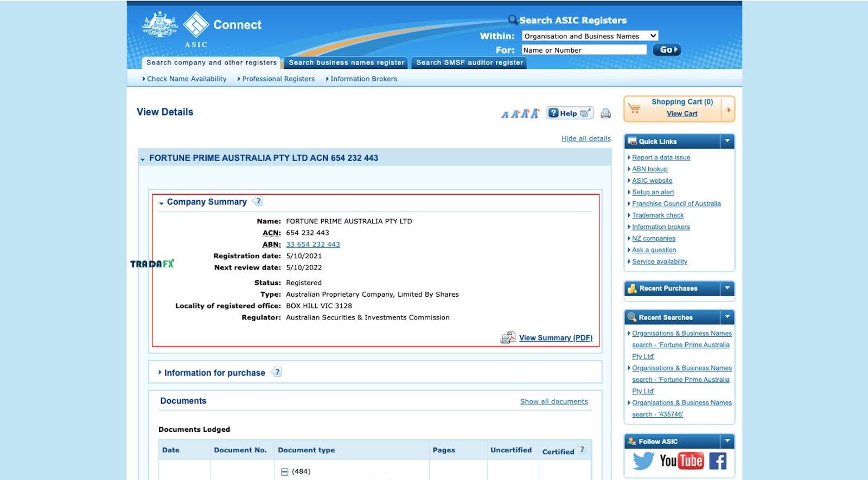
Task: Open the Help popup button
Action: (x=570, y=113)
